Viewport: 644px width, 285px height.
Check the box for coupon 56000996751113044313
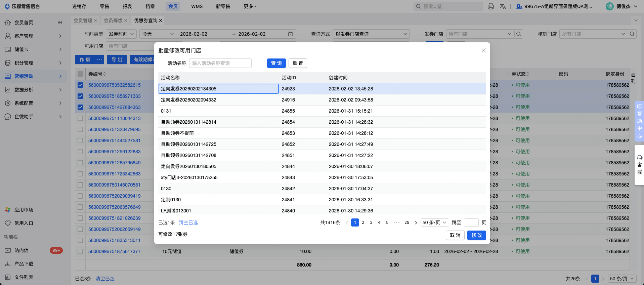point(80,118)
